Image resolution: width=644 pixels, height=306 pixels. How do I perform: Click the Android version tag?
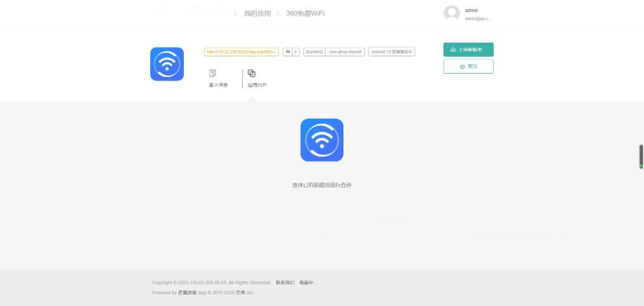point(391,52)
